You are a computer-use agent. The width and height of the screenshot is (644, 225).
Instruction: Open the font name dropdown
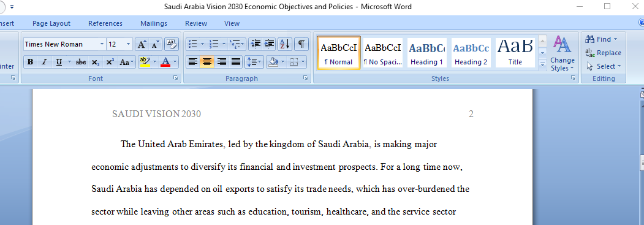pos(102,44)
